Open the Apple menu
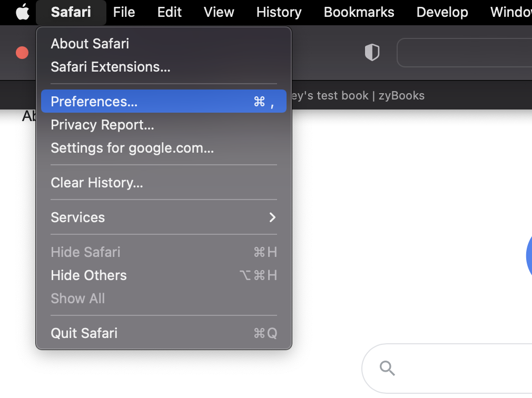The height and width of the screenshot is (398, 532). click(23, 13)
